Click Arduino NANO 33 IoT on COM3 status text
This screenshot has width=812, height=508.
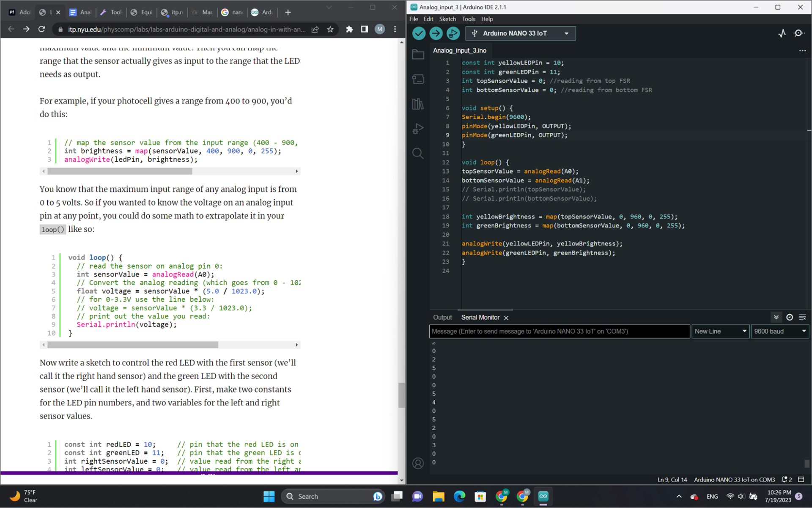[734, 480]
